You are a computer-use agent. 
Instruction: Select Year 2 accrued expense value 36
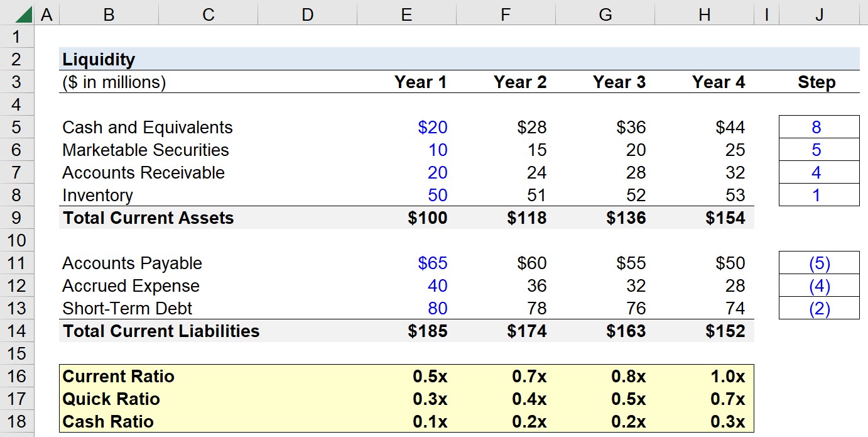pyautogui.click(x=537, y=286)
